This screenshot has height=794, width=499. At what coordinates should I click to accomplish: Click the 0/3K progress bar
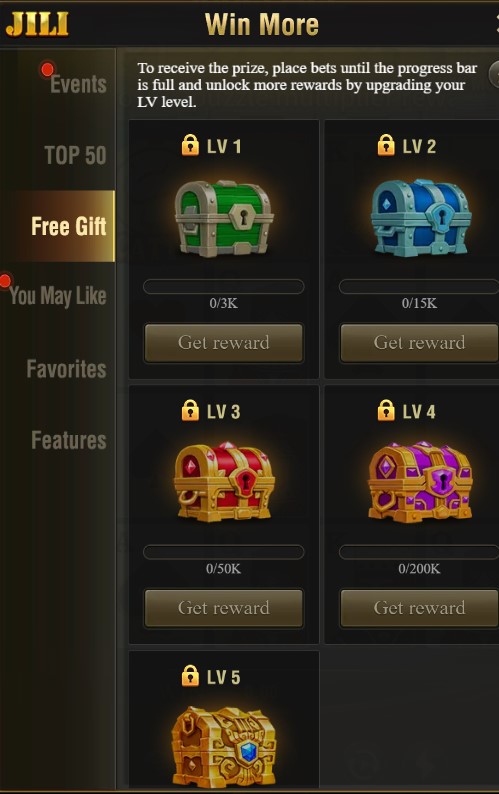(224, 287)
